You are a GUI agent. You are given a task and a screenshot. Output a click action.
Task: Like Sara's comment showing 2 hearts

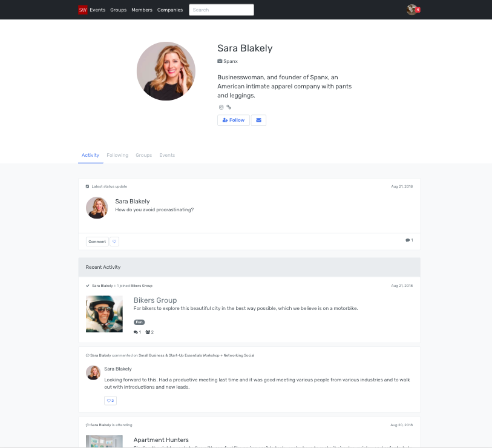coord(111,401)
